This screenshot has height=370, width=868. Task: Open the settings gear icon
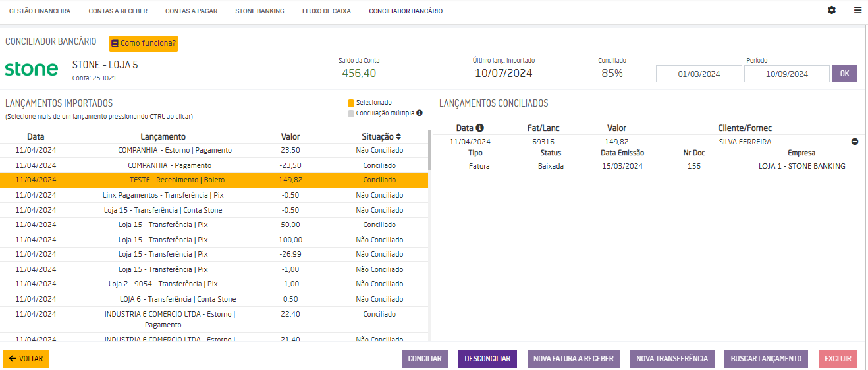coord(832,11)
